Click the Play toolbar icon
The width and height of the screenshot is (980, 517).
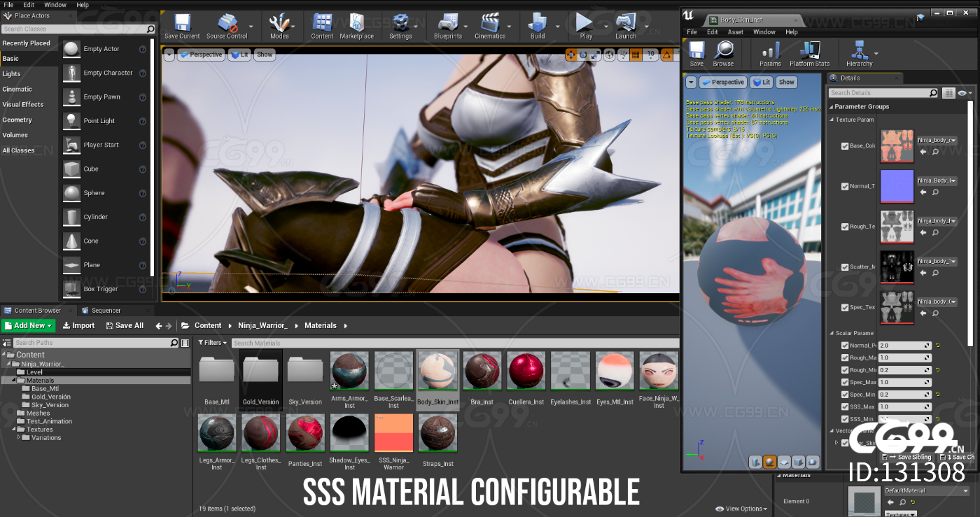pos(585,26)
